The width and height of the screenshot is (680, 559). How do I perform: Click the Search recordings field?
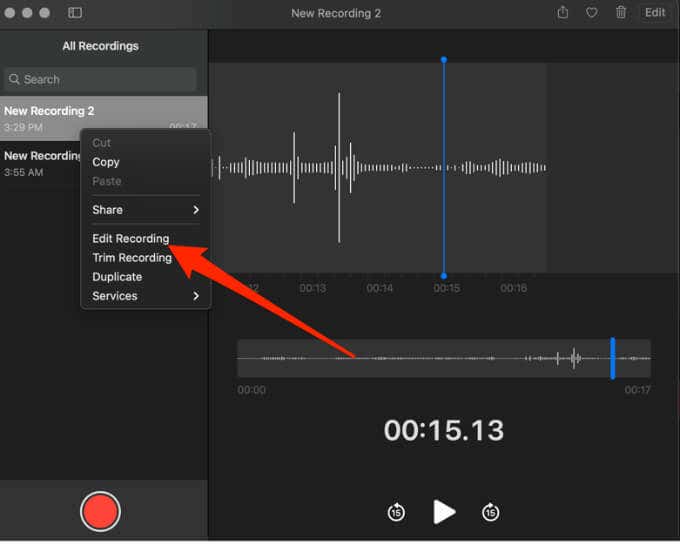[x=100, y=79]
